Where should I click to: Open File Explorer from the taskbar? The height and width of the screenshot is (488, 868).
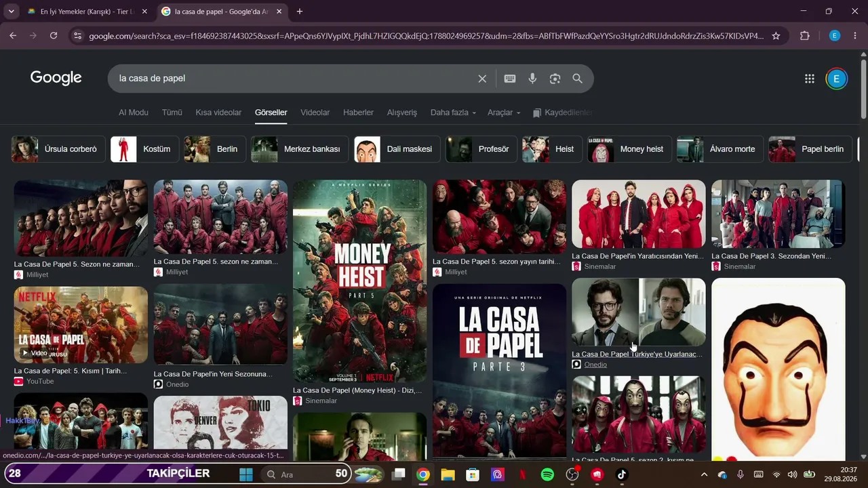[448, 474]
